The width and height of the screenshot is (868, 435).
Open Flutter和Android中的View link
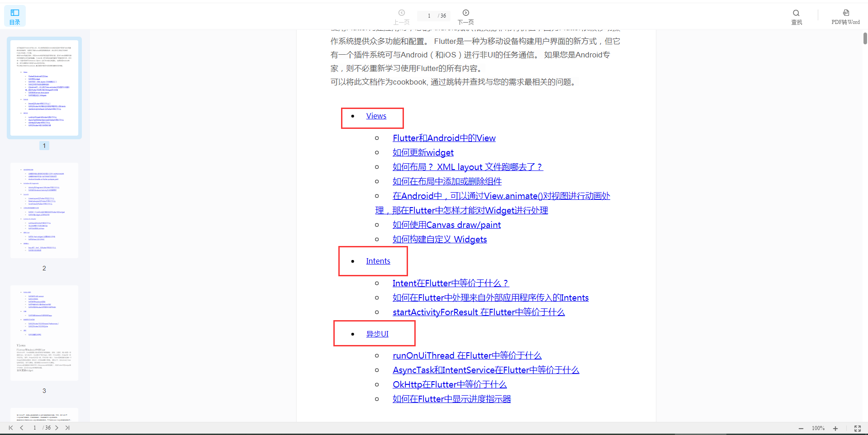tap(444, 138)
